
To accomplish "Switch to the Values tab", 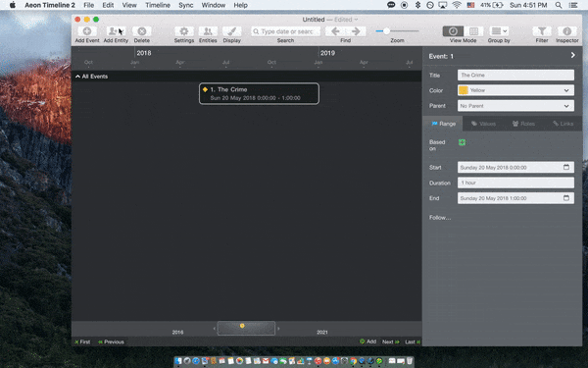I will click(483, 124).
